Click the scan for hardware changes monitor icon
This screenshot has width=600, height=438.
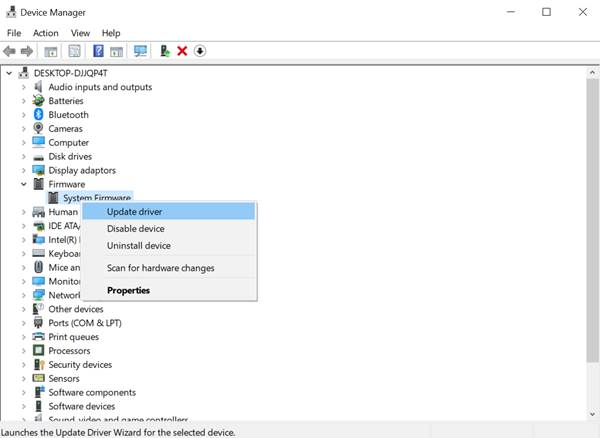140,51
